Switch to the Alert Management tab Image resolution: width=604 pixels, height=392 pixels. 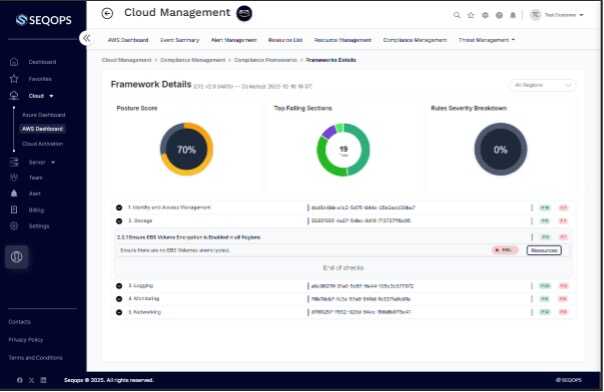pos(234,40)
